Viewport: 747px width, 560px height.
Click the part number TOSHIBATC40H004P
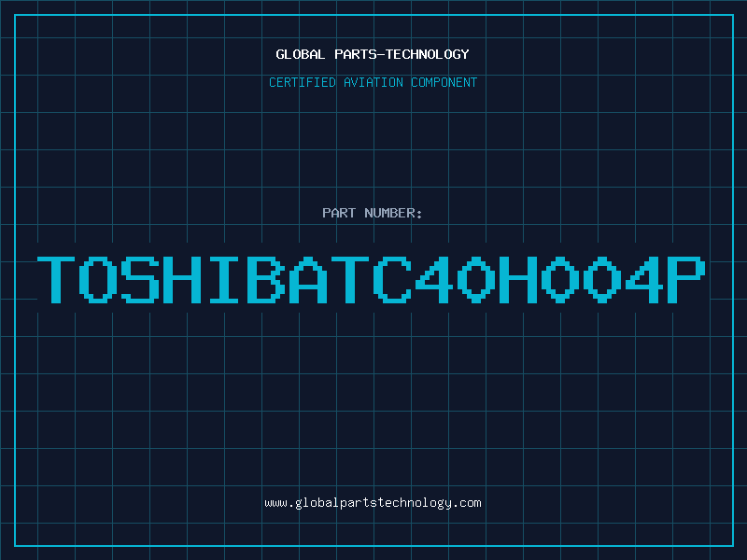(x=371, y=279)
